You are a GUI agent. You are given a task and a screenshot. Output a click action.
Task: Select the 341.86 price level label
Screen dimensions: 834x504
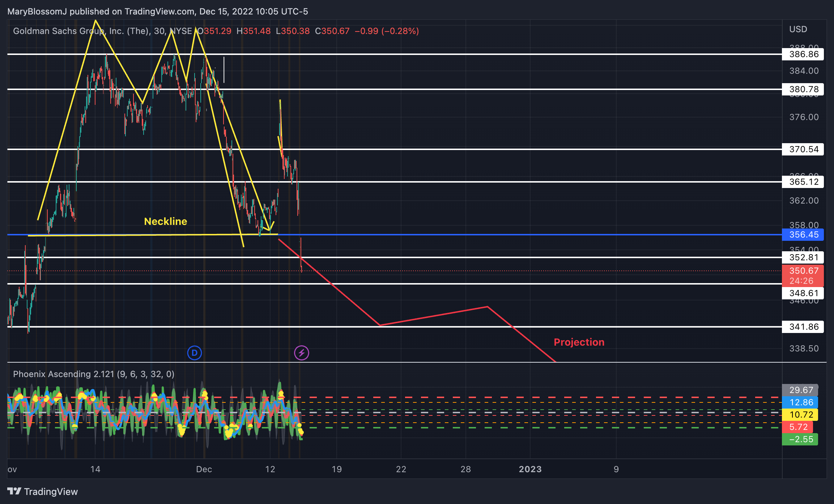pos(803,327)
